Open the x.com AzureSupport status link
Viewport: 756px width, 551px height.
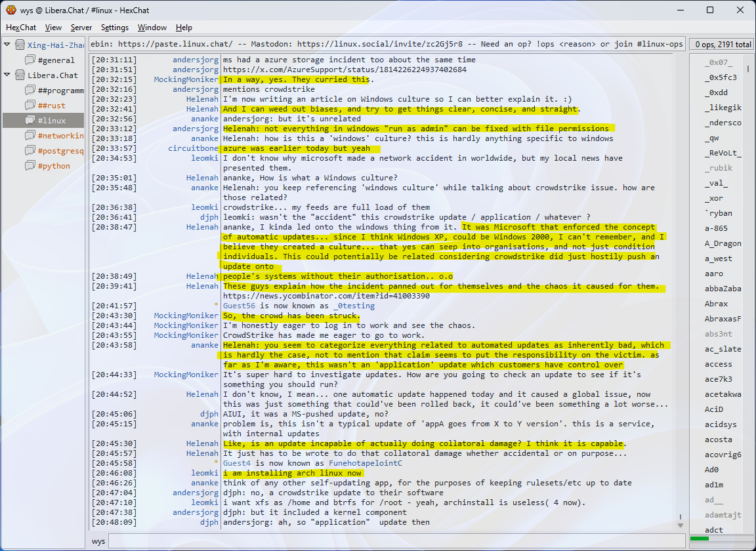pyautogui.click(x=345, y=70)
